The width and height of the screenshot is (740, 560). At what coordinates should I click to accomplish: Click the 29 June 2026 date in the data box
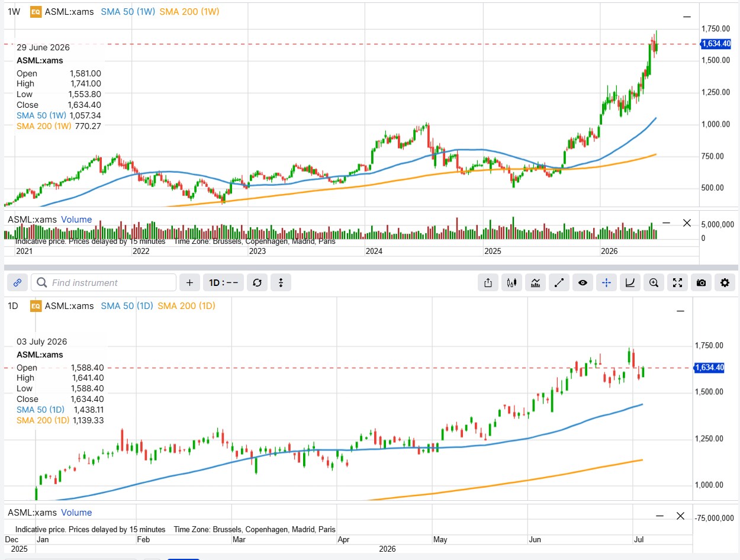click(43, 47)
